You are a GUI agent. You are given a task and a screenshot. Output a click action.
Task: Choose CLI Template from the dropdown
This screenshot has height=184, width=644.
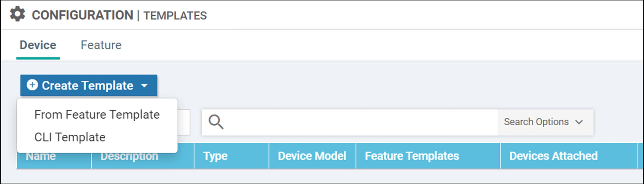click(x=70, y=137)
